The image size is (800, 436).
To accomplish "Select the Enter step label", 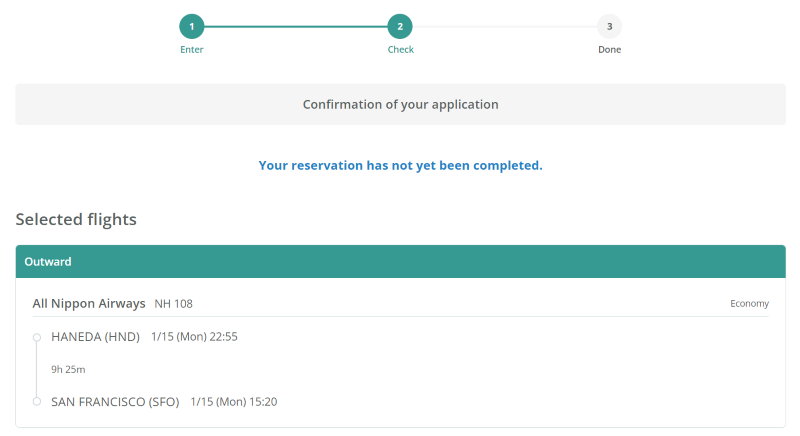I will (x=192, y=49).
